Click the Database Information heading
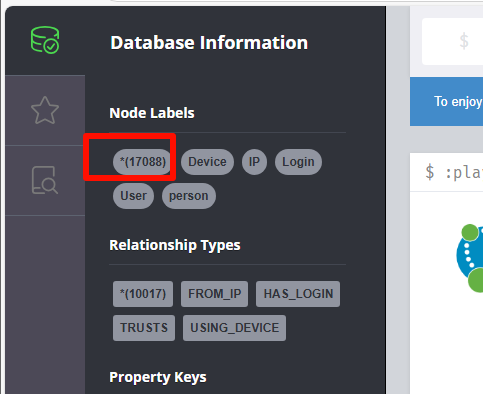Image resolution: width=483 pixels, height=394 pixels. [x=209, y=43]
